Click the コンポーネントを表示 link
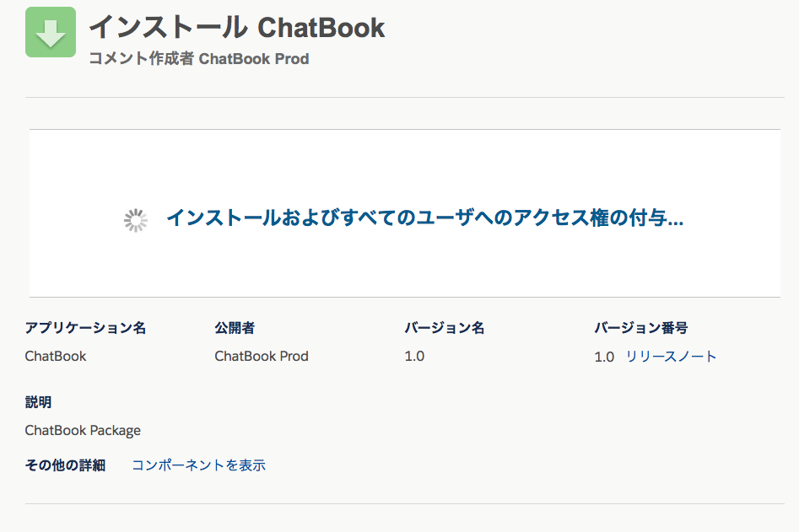The image size is (799, 532). pyautogui.click(x=198, y=465)
